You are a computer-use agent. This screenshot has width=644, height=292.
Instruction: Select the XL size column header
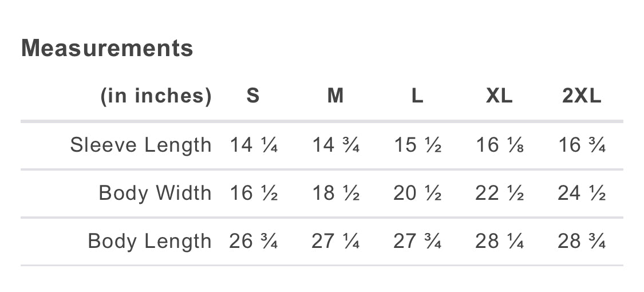pyautogui.click(x=499, y=96)
